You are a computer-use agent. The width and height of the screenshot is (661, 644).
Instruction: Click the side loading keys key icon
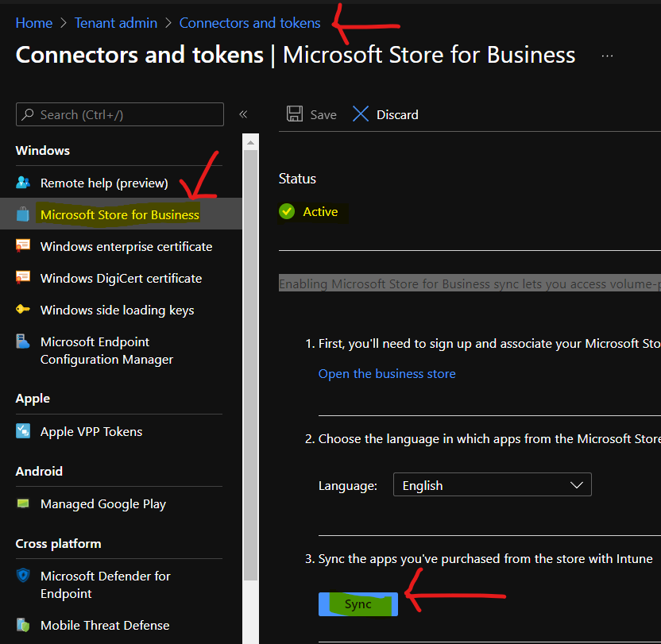23,310
